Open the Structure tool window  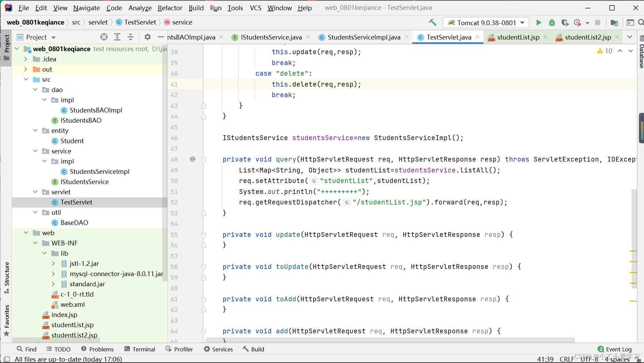pyautogui.click(x=6, y=277)
